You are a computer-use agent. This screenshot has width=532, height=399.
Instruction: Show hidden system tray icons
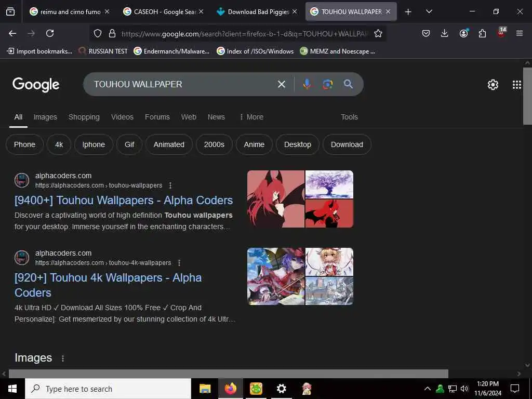pos(428,389)
